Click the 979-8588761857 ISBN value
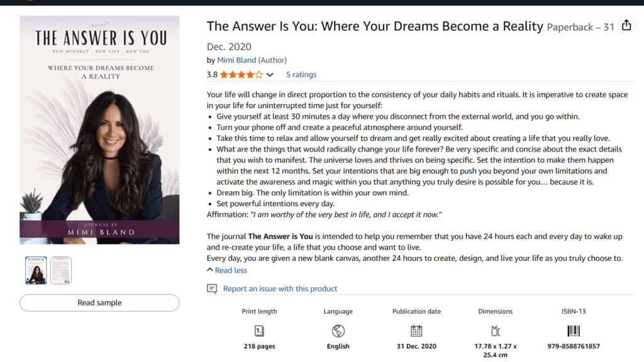The height and width of the screenshot is (362, 644). point(574,346)
